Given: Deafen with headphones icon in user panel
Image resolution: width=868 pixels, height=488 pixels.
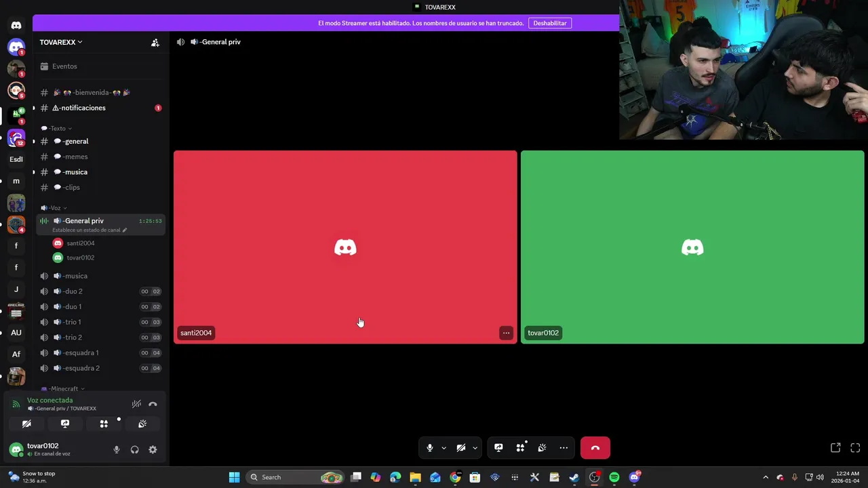Looking at the screenshot, I should 134,449.
